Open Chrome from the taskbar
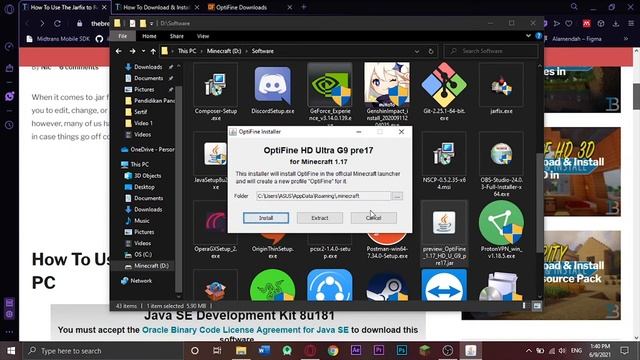The image size is (640, 360). tap(333, 351)
